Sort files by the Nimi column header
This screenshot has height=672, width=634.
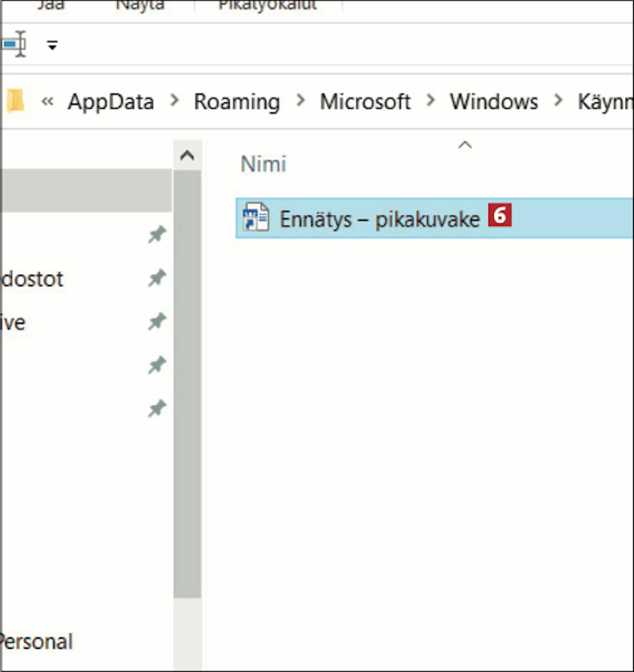(263, 164)
